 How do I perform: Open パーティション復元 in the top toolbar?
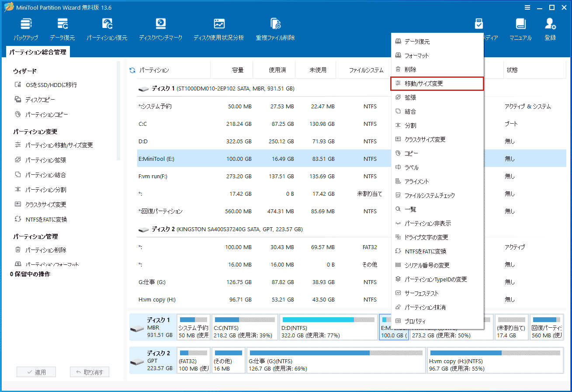point(107,29)
